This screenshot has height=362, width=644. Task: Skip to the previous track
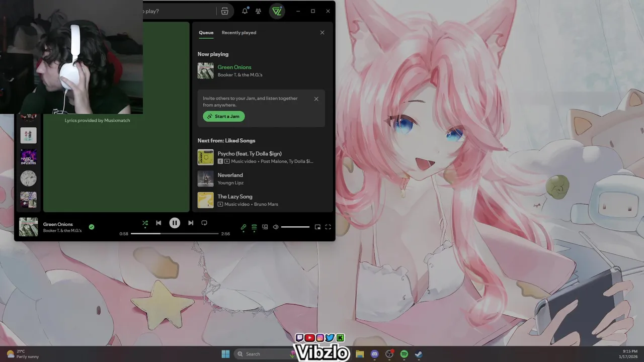pyautogui.click(x=158, y=223)
